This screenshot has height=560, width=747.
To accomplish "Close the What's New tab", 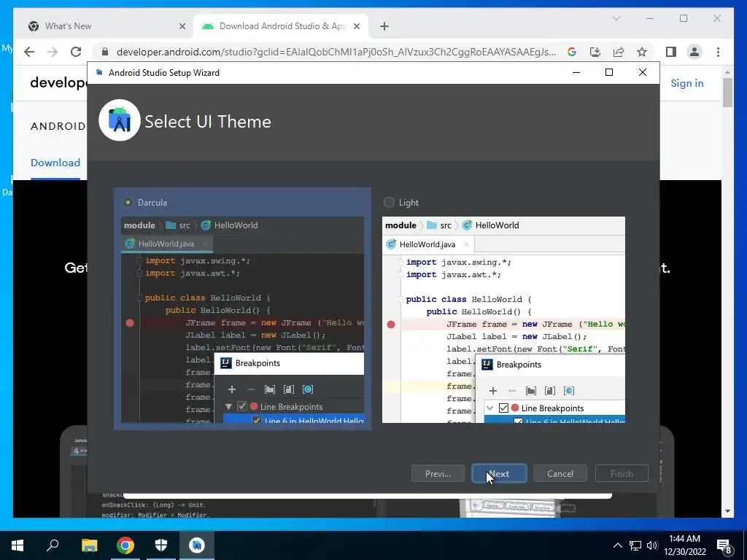I will tap(182, 27).
